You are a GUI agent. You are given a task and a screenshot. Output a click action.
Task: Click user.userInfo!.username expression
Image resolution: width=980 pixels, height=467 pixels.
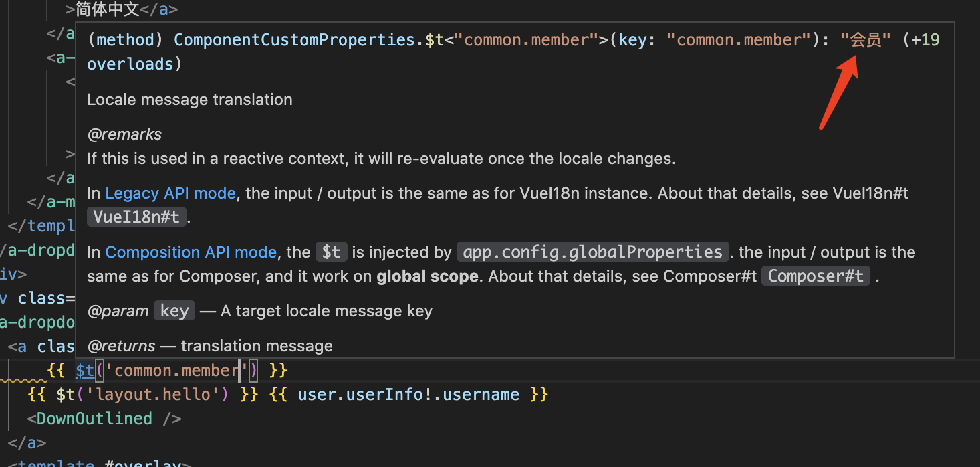(408, 395)
